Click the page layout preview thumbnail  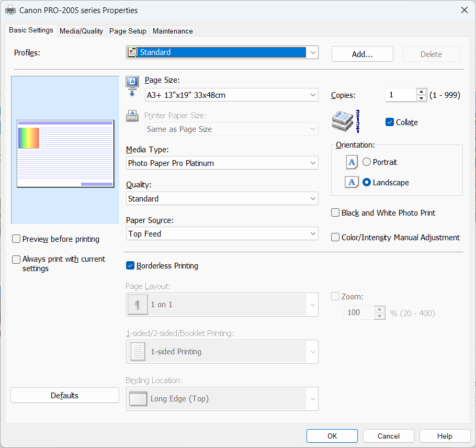pos(65,153)
